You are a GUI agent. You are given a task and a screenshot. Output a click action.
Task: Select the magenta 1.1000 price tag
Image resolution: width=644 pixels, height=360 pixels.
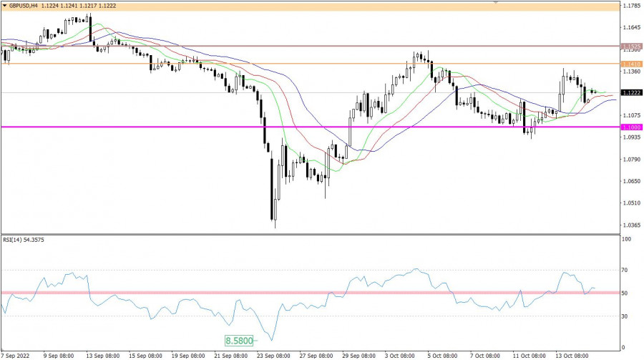pyautogui.click(x=630, y=127)
